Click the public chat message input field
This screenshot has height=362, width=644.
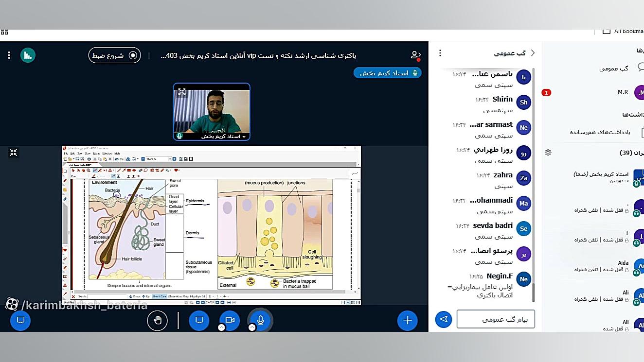[x=496, y=319]
